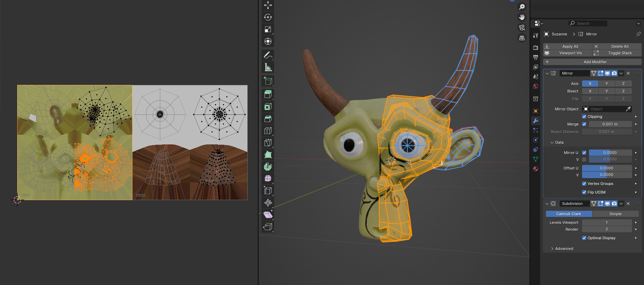Click the Toggle Stack button
644x285 pixels.
[x=617, y=53]
